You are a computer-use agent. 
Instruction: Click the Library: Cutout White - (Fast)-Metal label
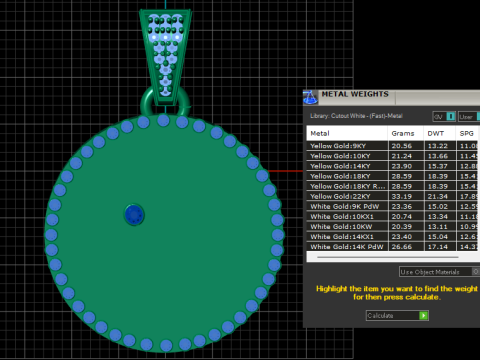coord(356,116)
